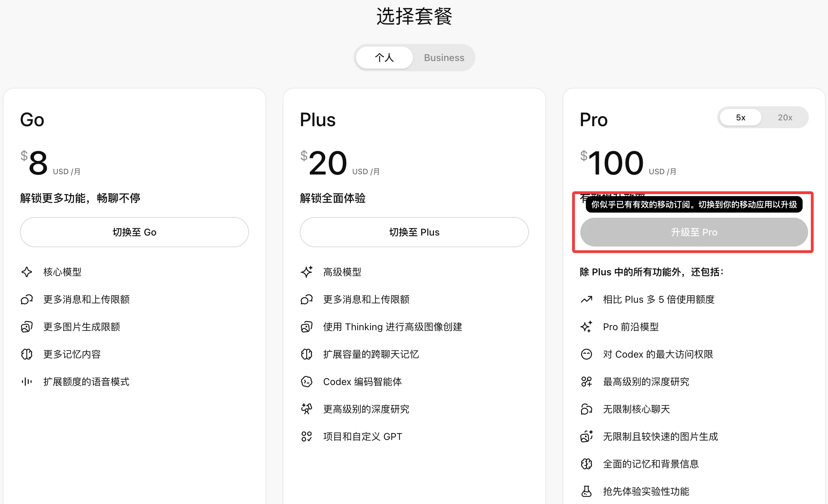Click the image sparkle icon beside 无限制且较快速的图片生成
This screenshot has height=504, width=828.
(587, 436)
